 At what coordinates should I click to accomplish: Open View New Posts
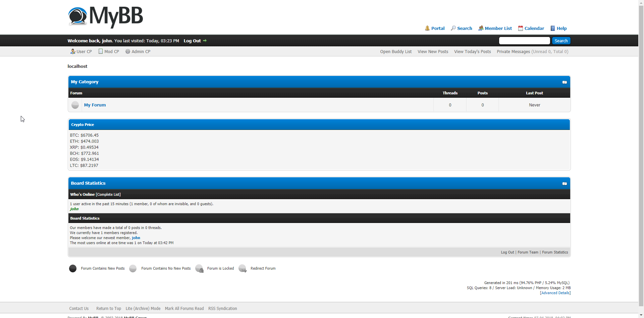coord(433,51)
